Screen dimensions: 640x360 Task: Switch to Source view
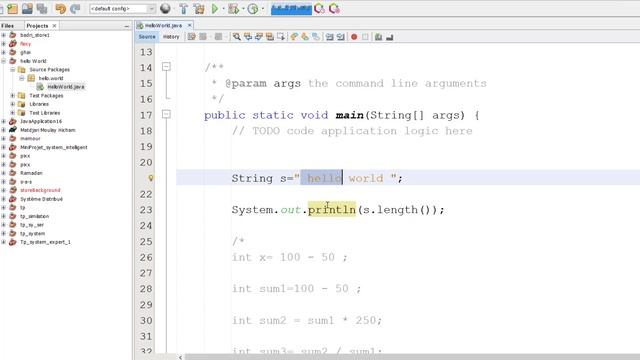tap(147, 37)
